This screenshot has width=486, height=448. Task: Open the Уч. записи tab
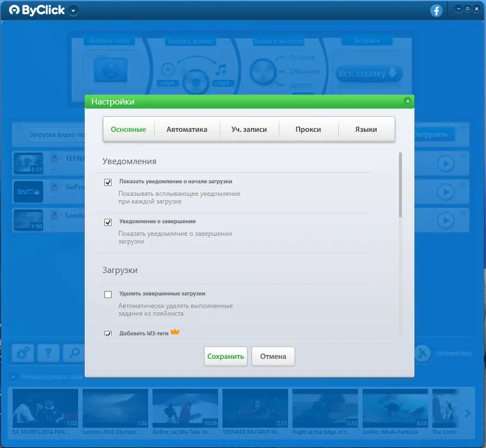coord(249,129)
